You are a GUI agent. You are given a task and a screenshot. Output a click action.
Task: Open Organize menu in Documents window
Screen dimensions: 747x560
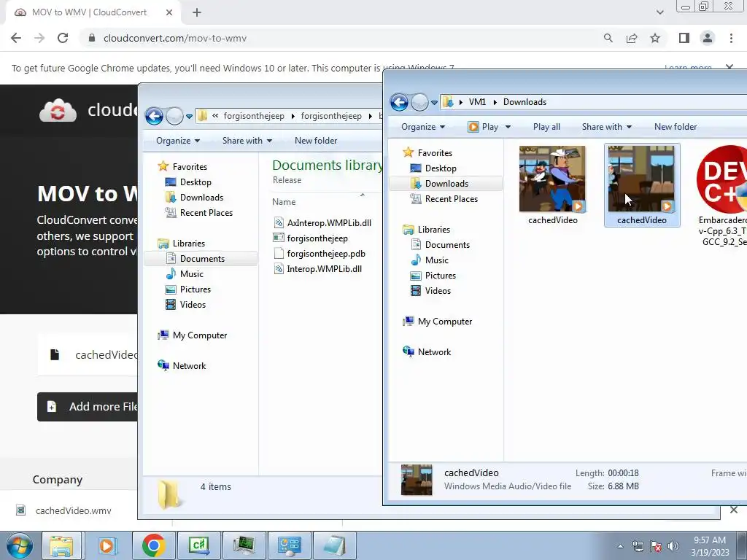[178, 141]
